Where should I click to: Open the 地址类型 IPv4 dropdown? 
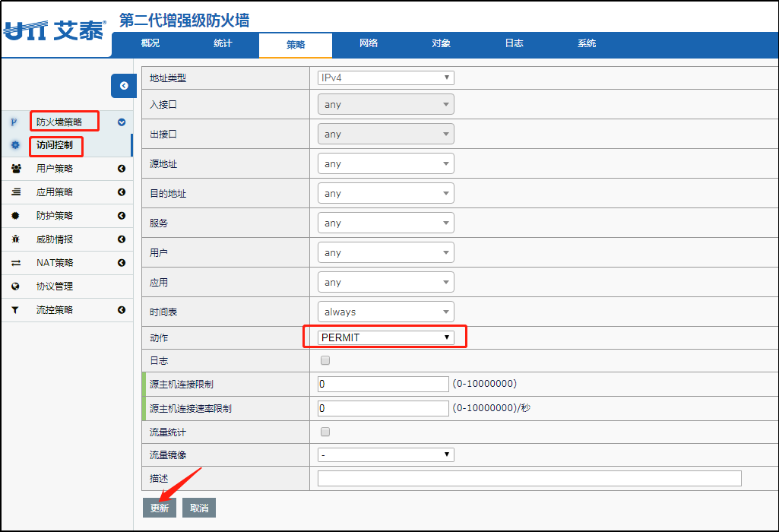point(385,78)
